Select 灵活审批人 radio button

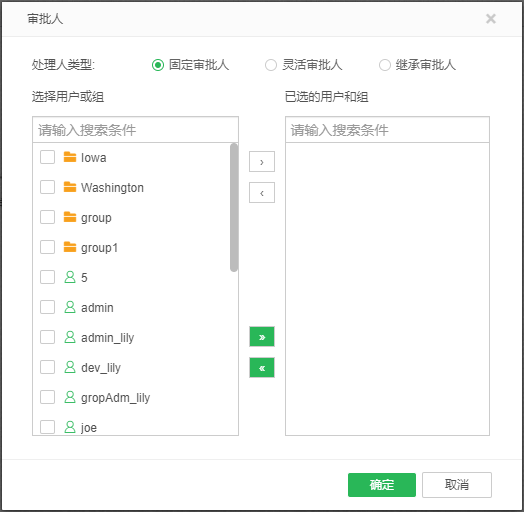point(271,65)
